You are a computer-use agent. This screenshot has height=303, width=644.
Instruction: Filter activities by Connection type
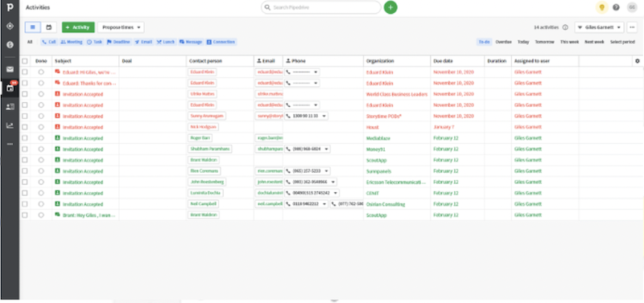(221, 42)
